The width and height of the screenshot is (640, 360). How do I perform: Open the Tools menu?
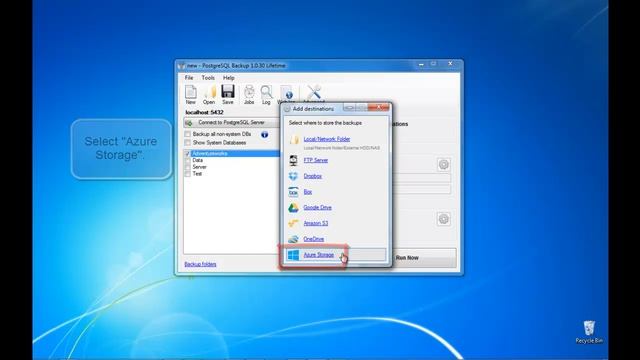208,78
